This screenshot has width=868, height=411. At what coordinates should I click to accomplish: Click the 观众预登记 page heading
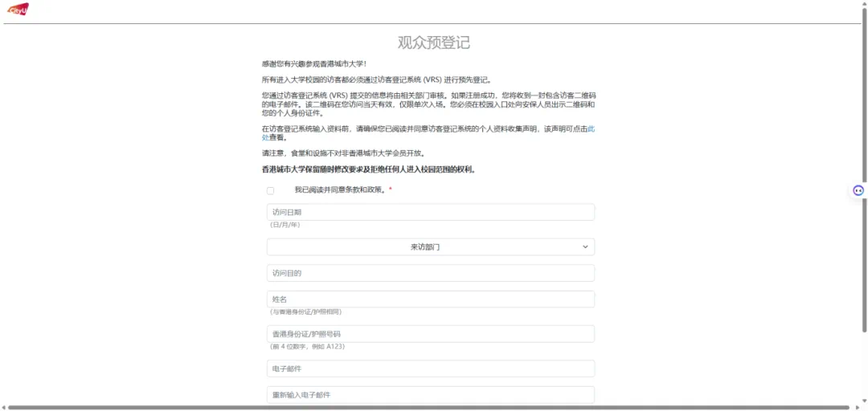pyautogui.click(x=433, y=43)
